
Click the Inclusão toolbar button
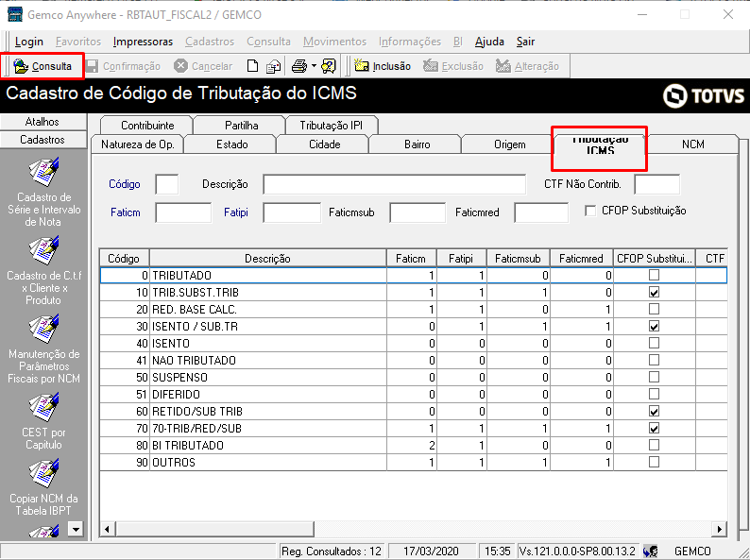click(383, 66)
